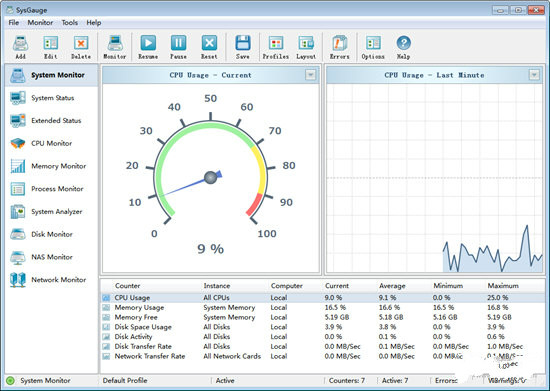Open the Errors log icon
The image size is (550, 391).
340,43
